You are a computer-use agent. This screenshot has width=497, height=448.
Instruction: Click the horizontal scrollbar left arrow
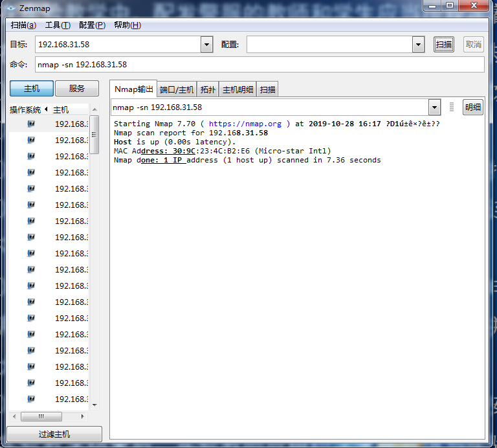pyautogui.click(x=14, y=416)
